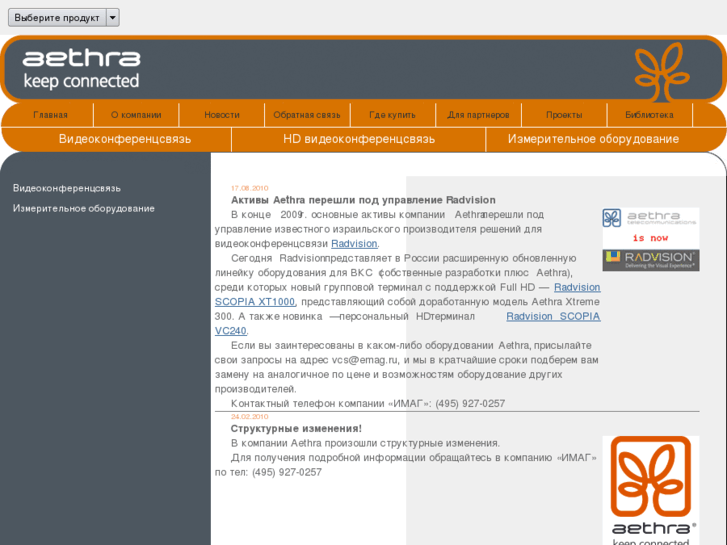Click the large orange aethra logo image
Image resolution: width=727 pixels, height=545 pixels.
point(651,490)
